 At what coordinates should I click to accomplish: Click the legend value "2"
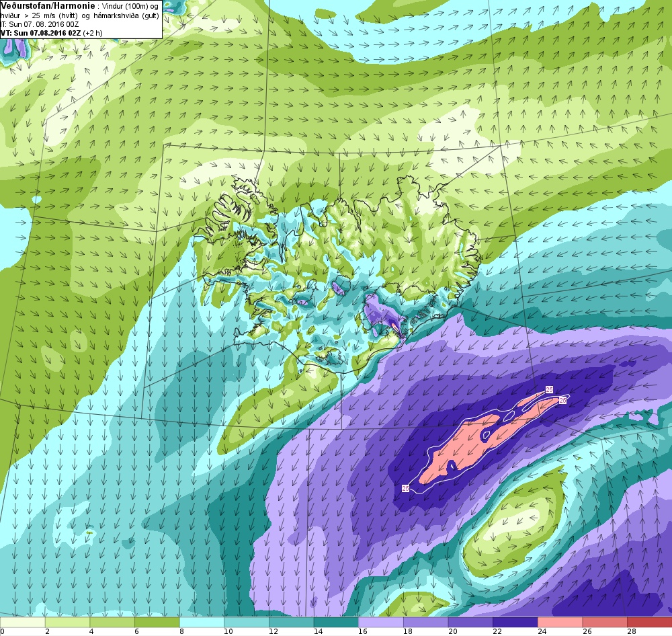[47, 631]
